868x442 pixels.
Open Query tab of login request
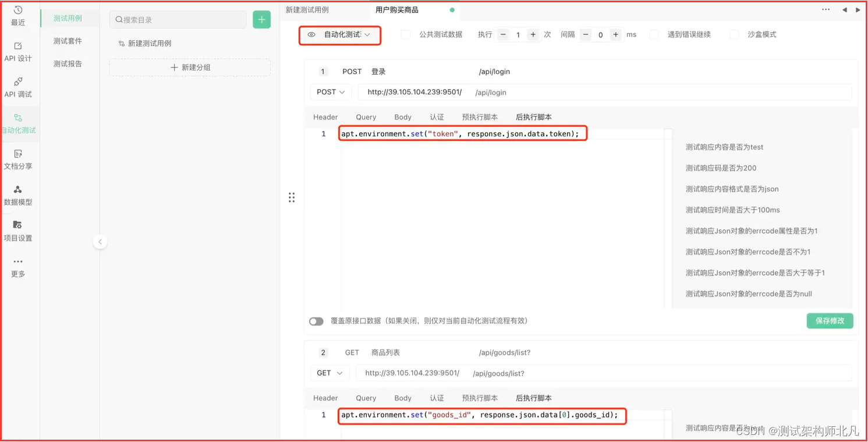pos(366,117)
